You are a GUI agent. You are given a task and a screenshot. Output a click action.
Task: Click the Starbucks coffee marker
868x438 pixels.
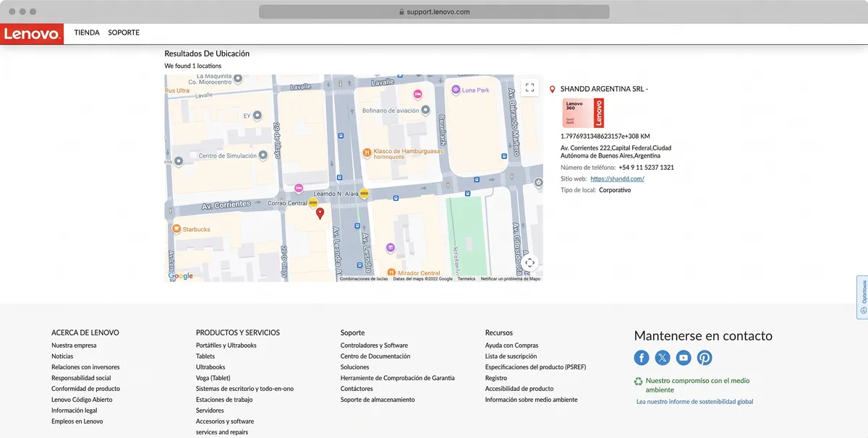tap(176, 229)
